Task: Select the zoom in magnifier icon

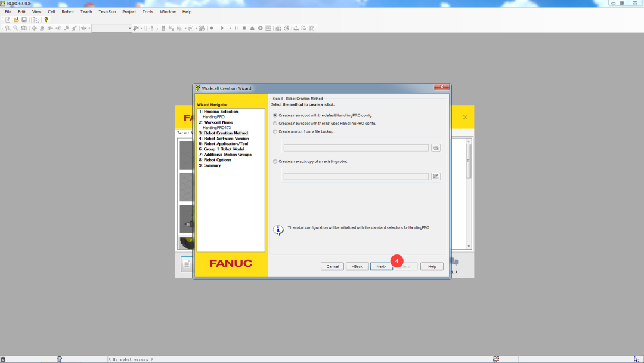Action: [x=8, y=29]
